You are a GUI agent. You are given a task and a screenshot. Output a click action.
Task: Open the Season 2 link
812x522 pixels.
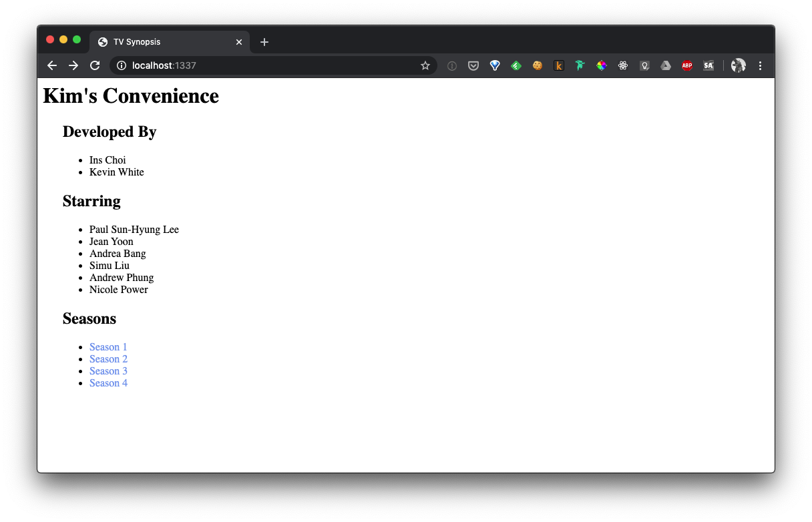(108, 359)
